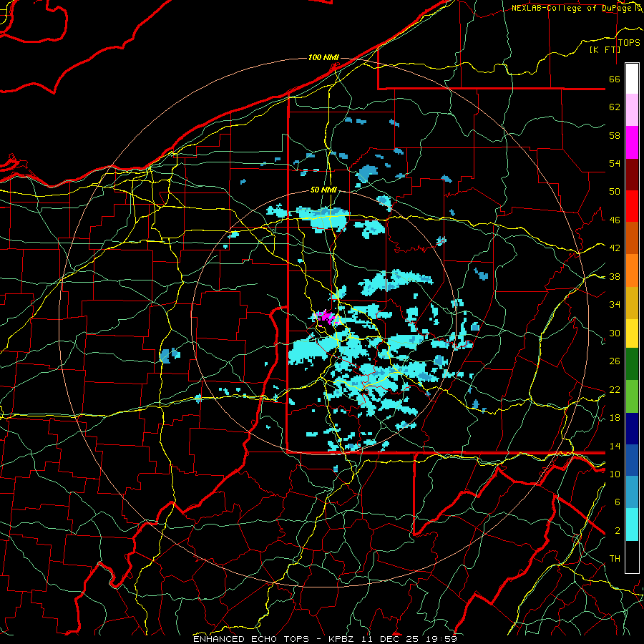644x644 pixels.
Task: Click the '54' legend value
Action: click(615, 163)
